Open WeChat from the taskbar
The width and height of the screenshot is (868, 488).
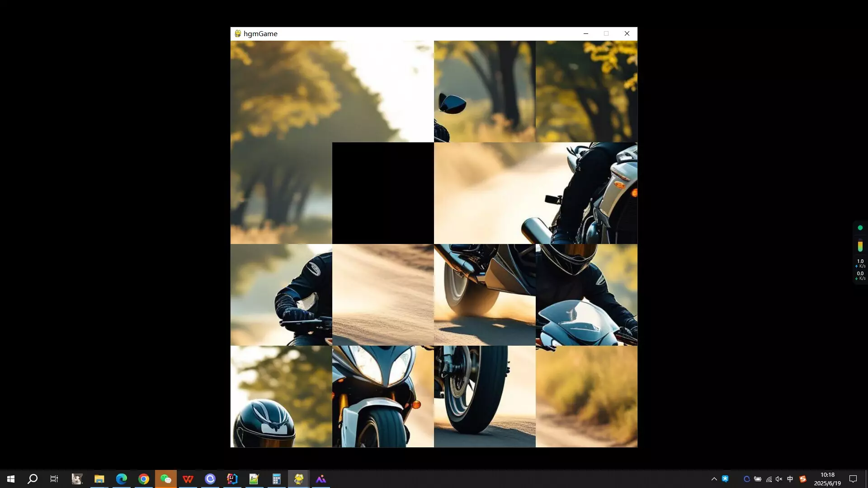pyautogui.click(x=166, y=479)
